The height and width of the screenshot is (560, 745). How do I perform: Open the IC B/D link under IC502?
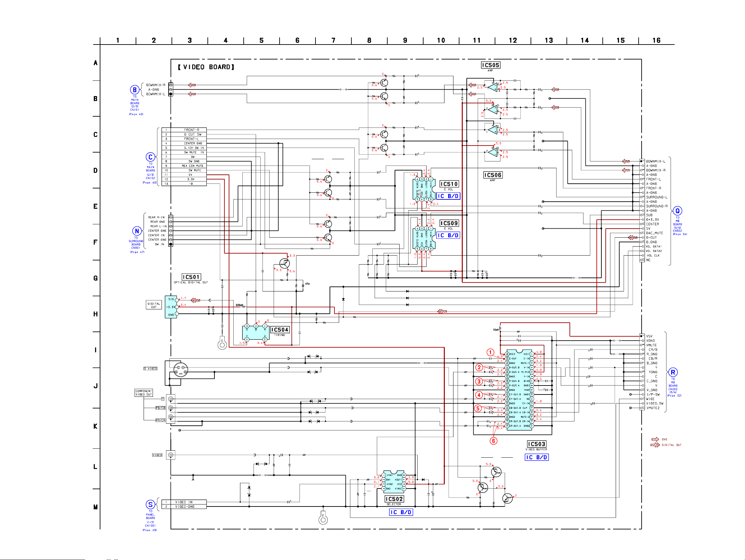click(x=401, y=512)
